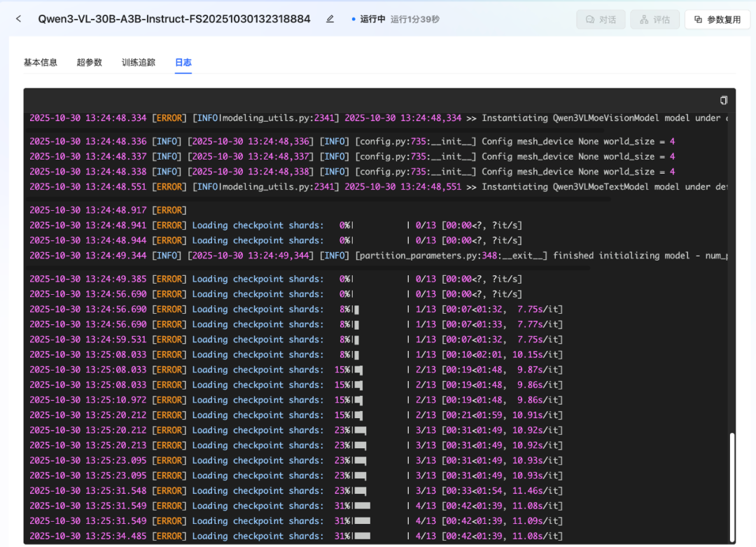The height and width of the screenshot is (547, 756).
Task: Select log line timestamped 13:24:48.336
Action: [352, 141]
